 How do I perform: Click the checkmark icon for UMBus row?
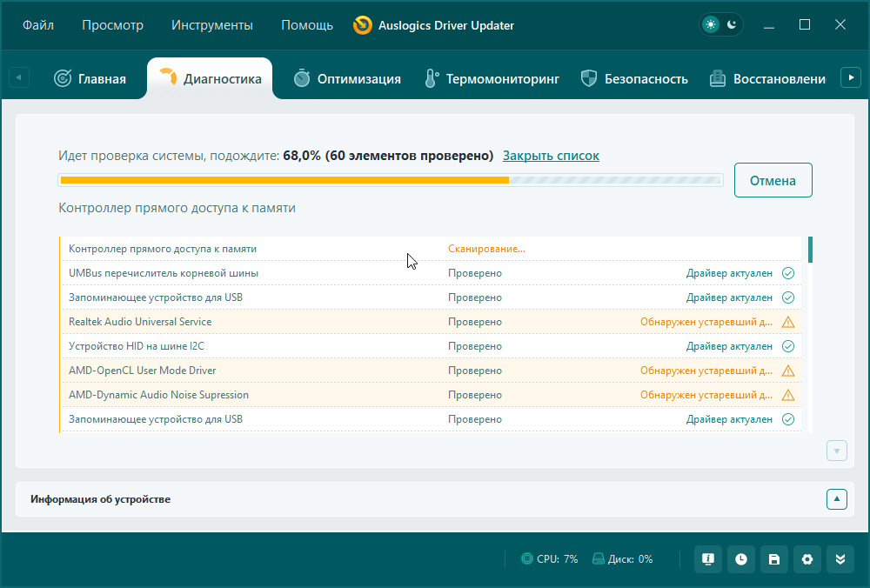click(788, 273)
